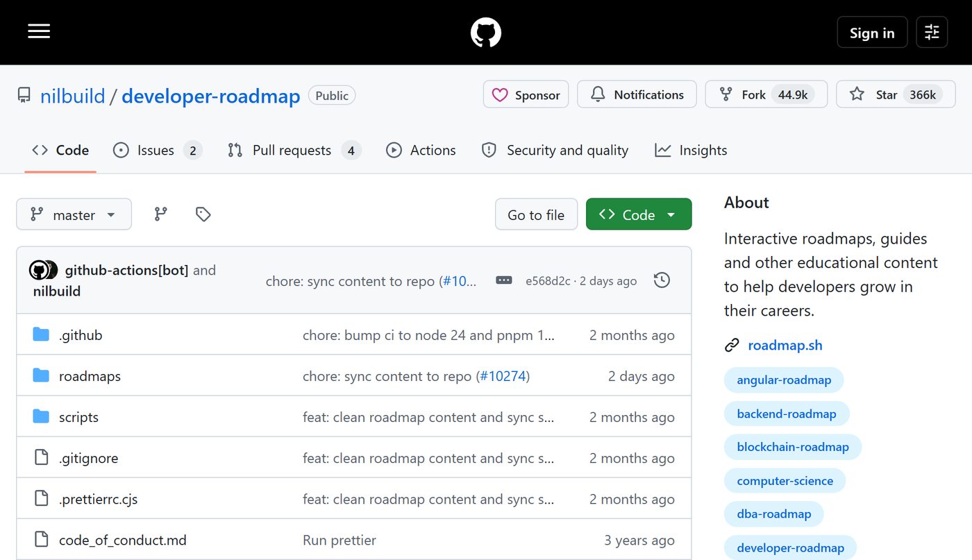Expand commit details ellipsis button
The height and width of the screenshot is (560, 972).
(x=504, y=280)
